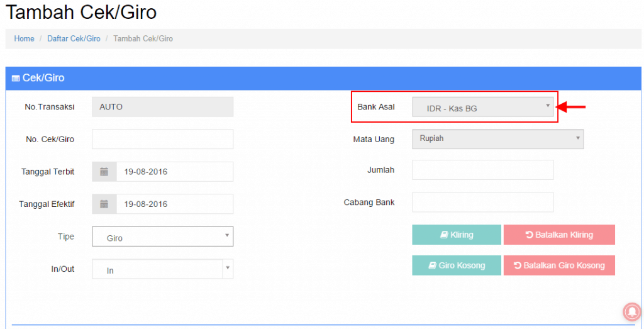Click the calendar icon beside Tanggal Efektif
This screenshot has width=644, height=329.
point(104,204)
